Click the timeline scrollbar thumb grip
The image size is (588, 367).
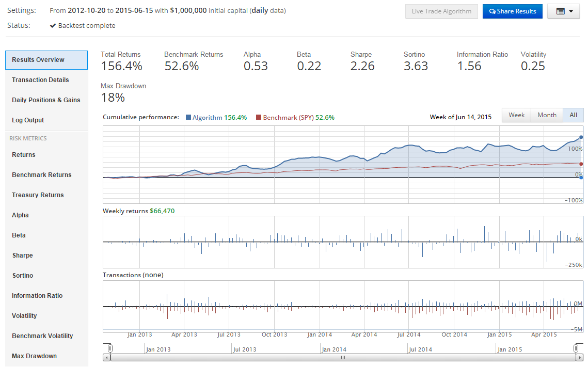(x=342, y=357)
